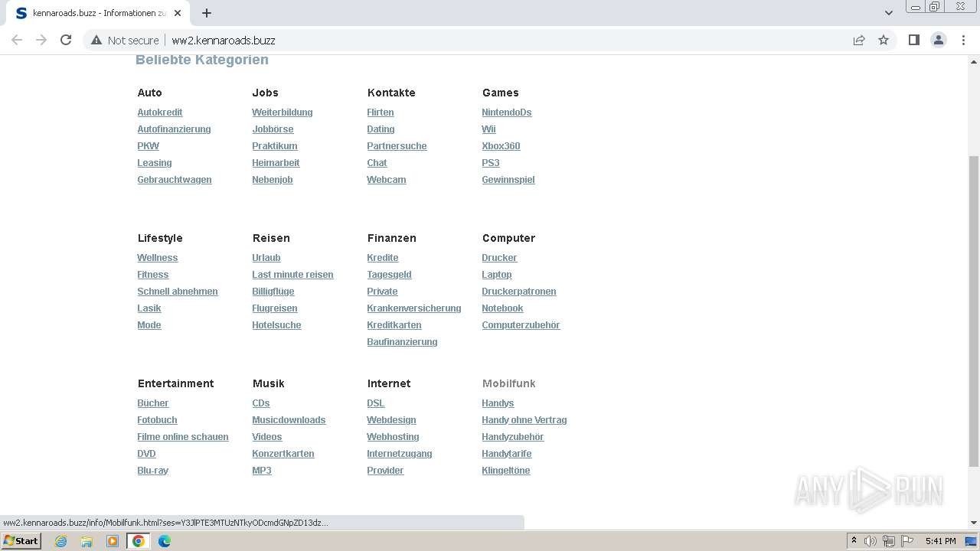Open Chrome's three-dot menu

tap(963, 40)
